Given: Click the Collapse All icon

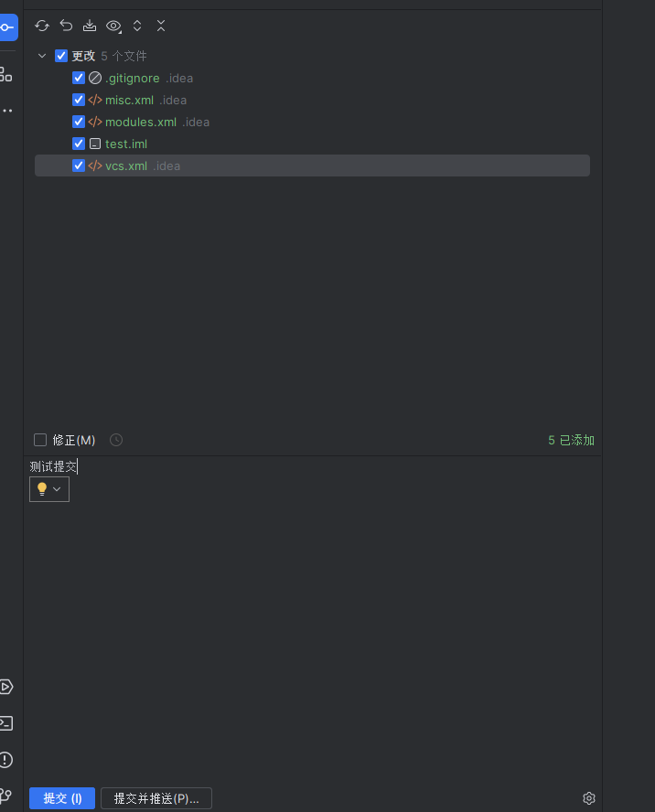Looking at the screenshot, I should [161, 26].
